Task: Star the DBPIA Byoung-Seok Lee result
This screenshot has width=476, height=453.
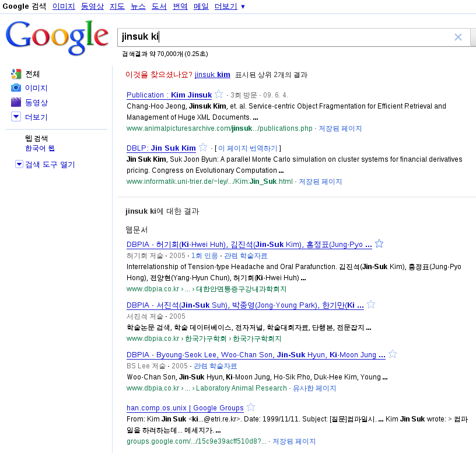Action: pyautogui.click(x=392, y=354)
